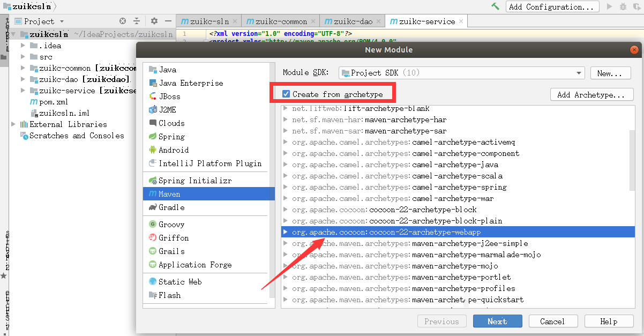Expand External Libraries node
Viewport: 644px width, 336px height.
point(14,124)
